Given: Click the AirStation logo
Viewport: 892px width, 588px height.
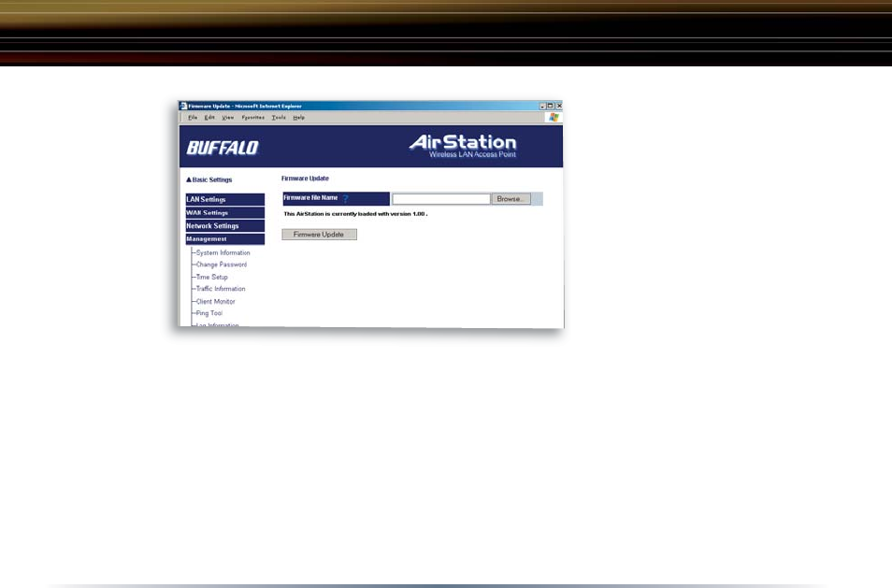Looking at the screenshot, I should click(463, 142).
